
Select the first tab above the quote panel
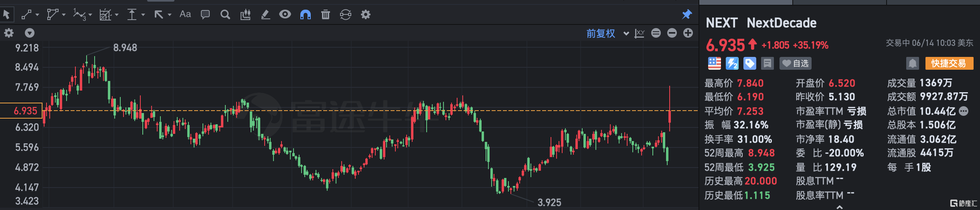click(x=746, y=2)
